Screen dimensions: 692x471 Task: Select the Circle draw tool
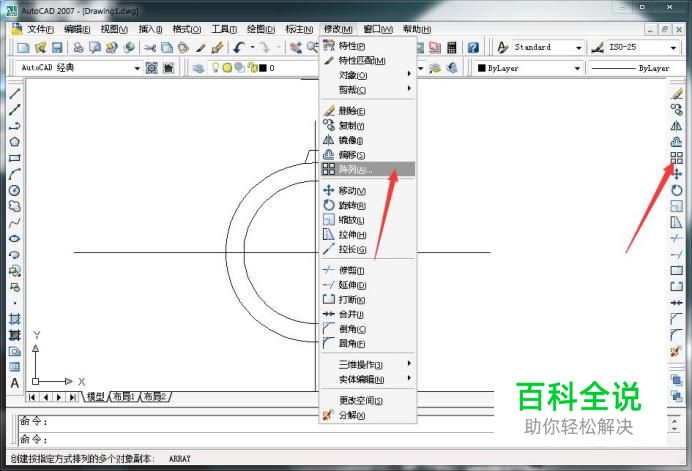pos(15,190)
